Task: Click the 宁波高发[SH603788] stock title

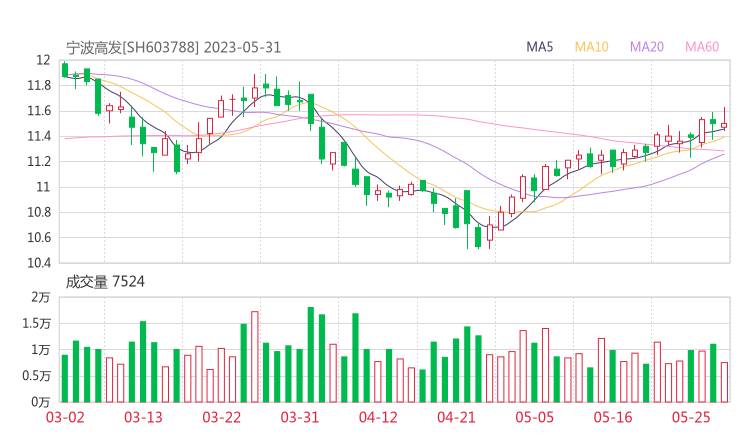Action: [x=132, y=48]
